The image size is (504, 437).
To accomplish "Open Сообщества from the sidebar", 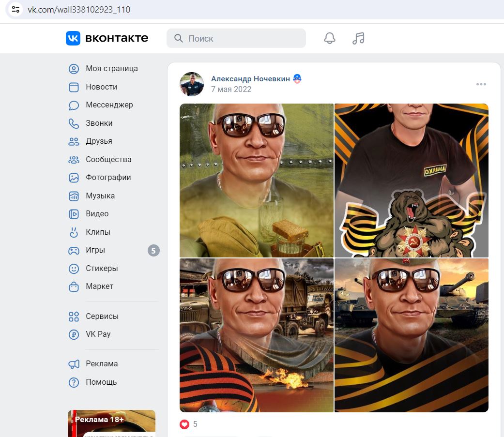I will pyautogui.click(x=108, y=160).
